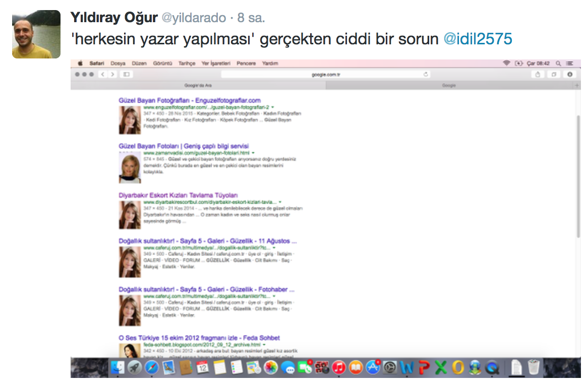Open the App Store Dock icon
Screen dimensions: 588x384
[x=373, y=368]
